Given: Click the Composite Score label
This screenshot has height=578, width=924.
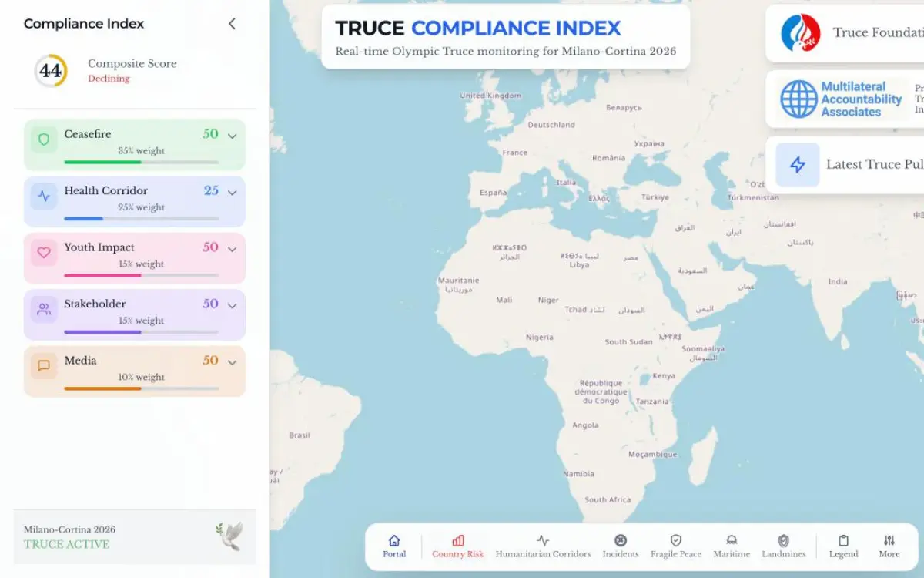Looking at the screenshot, I should [x=132, y=63].
